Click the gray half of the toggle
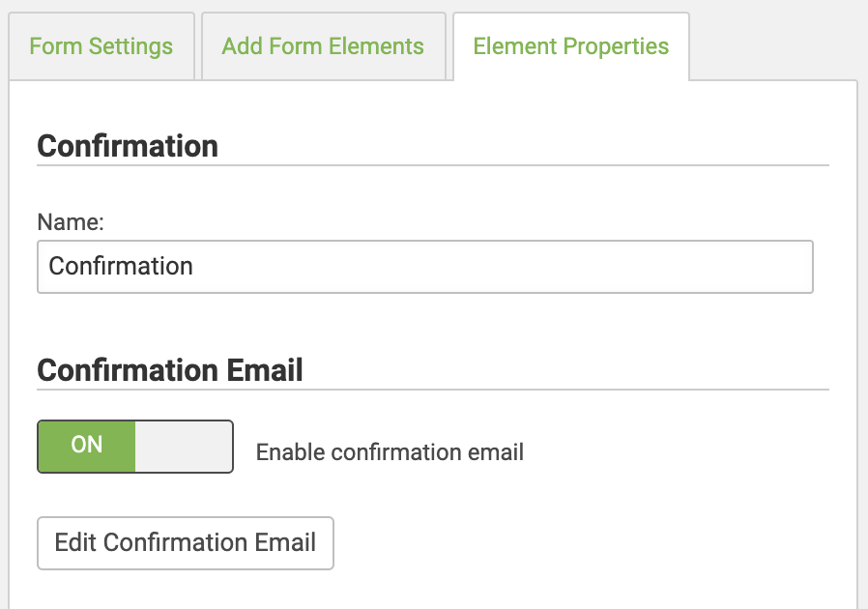The height and width of the screenshot is (609, 868). pos(184,446)
